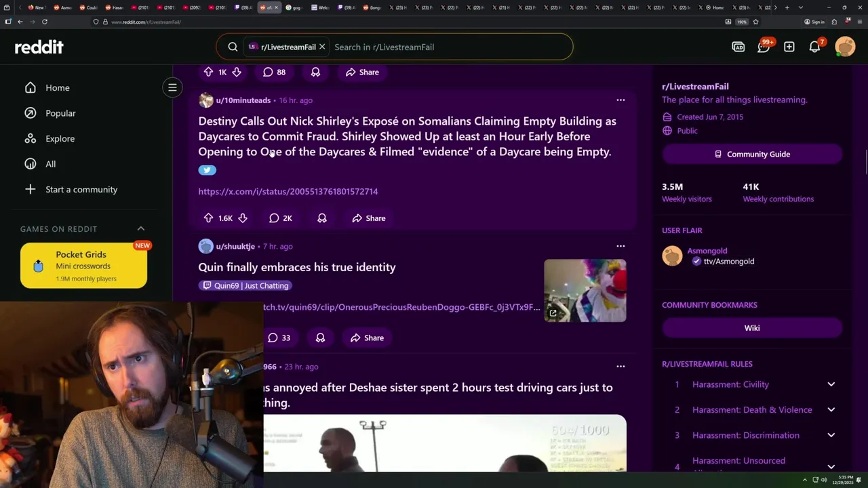Click the browser address bar URL

click(x=146, y=22)
